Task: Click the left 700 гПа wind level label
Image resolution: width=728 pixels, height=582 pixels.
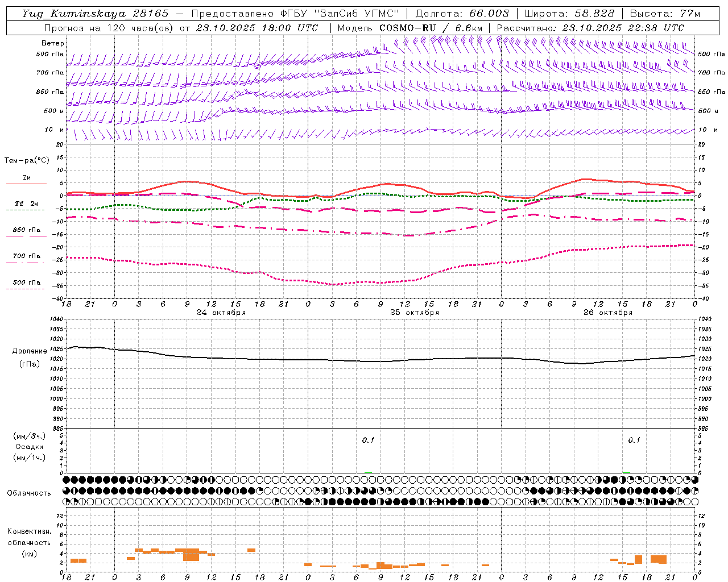Action: tap(50, 73)
